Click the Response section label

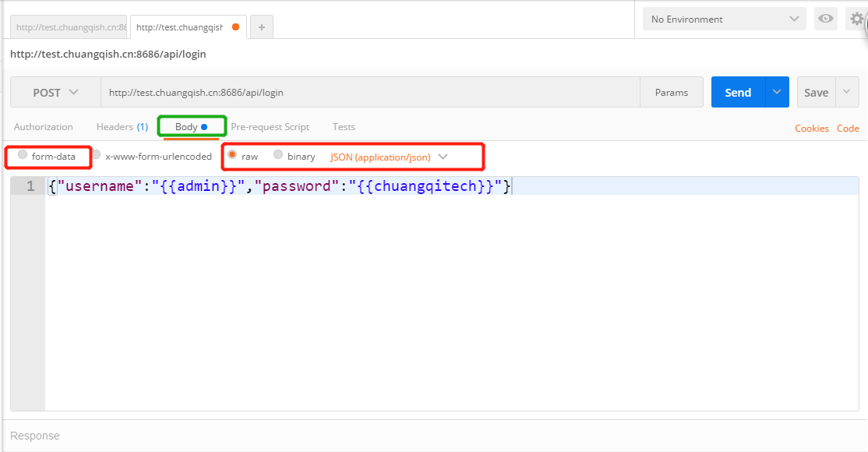click(35, 436)
